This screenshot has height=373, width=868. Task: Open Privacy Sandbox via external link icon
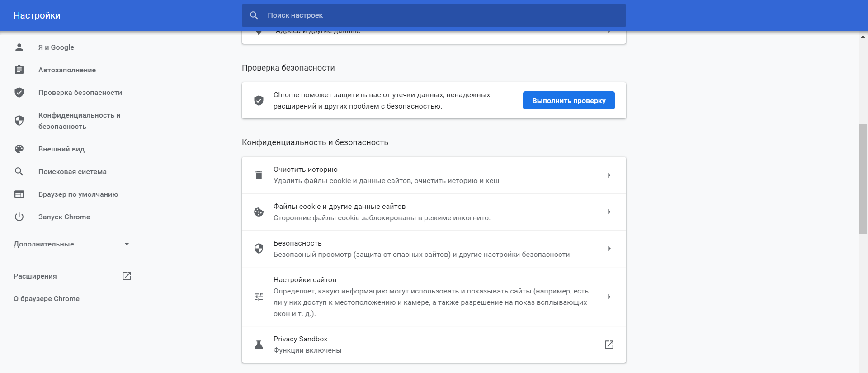609,345
